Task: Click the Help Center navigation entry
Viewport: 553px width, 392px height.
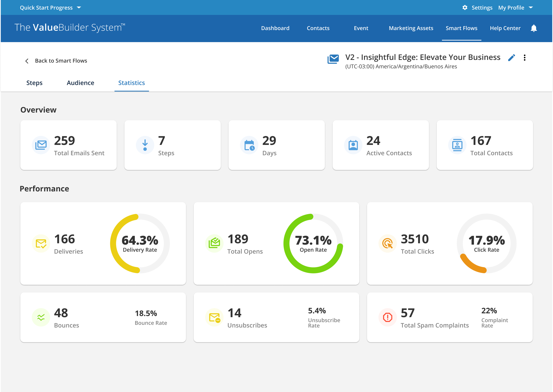Action: [505, 28]
